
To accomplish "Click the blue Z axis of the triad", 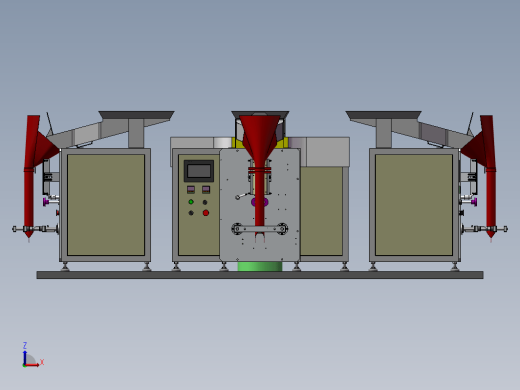I will point(25,357).
